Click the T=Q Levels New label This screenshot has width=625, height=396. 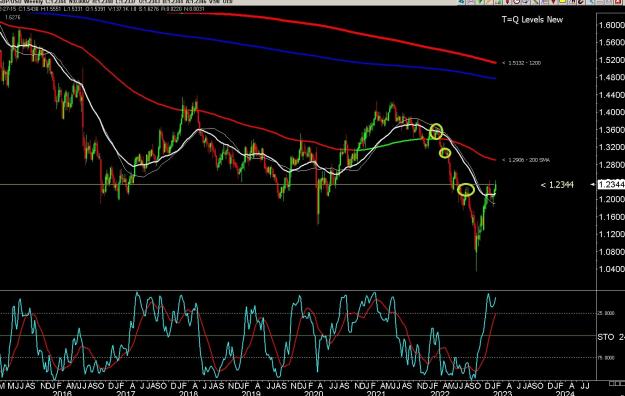[x=532, y=20]
